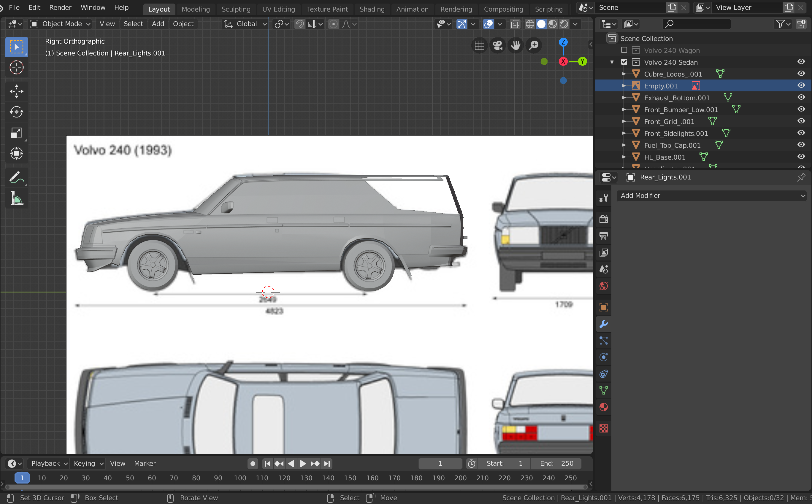The width and height of the screenshot is (812, 504).
Task: Toggle proportional editing
Action: coord(333,24)
